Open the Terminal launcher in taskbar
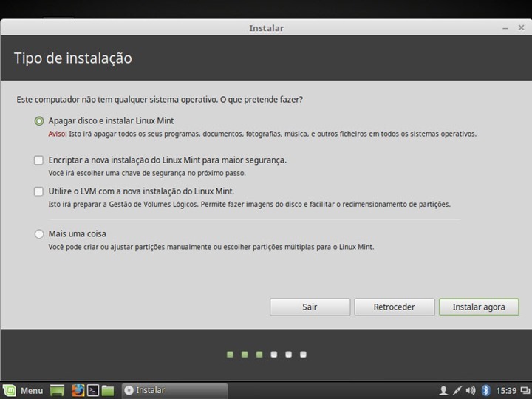The width and height of the screenshot is (532, 399). click(x=92, y=390)
